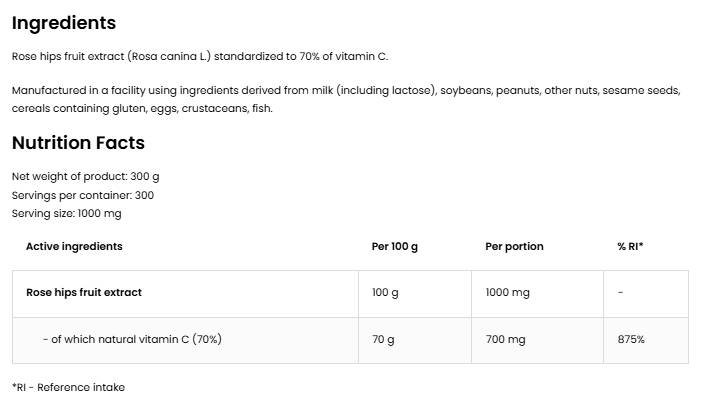Click the Per 100 g column header
The width and height of the screenshot is (701, 405).
(395, 246)
